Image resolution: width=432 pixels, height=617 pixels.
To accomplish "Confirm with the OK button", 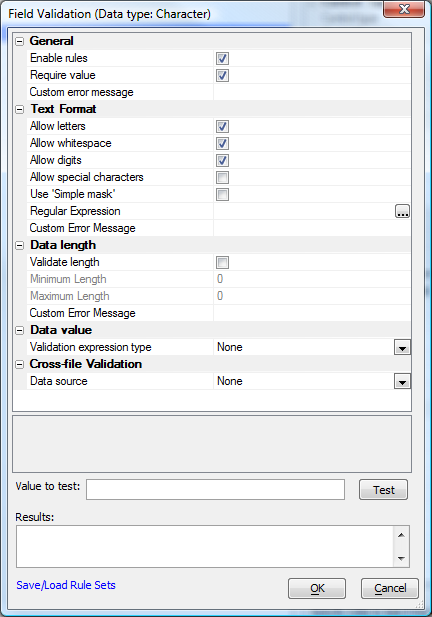I will 317,588.
